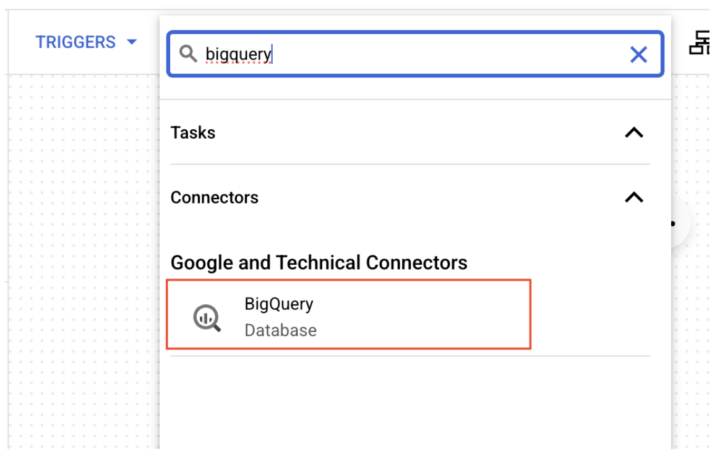Screen dimensions: 720x459
Task: Select the BigQuery connector icon
Action: [207, 317]
